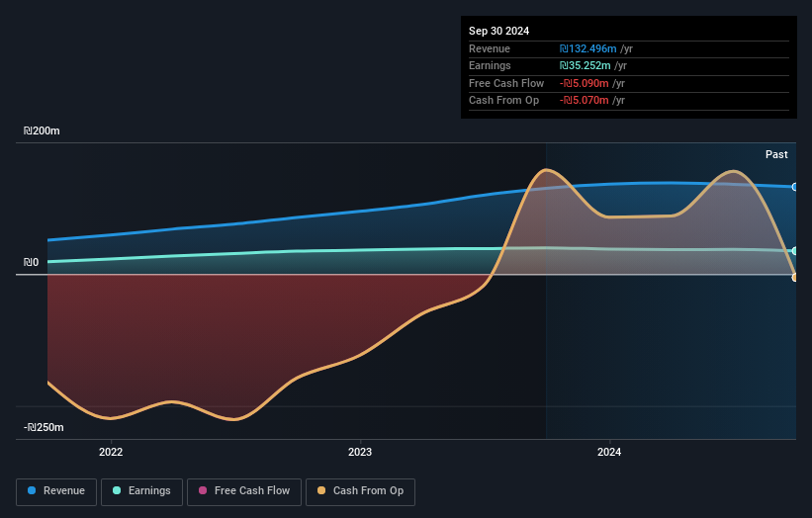The image size is (812, 518).
Task: Click the 2022 x-axis label
Action: pos(111,452)
